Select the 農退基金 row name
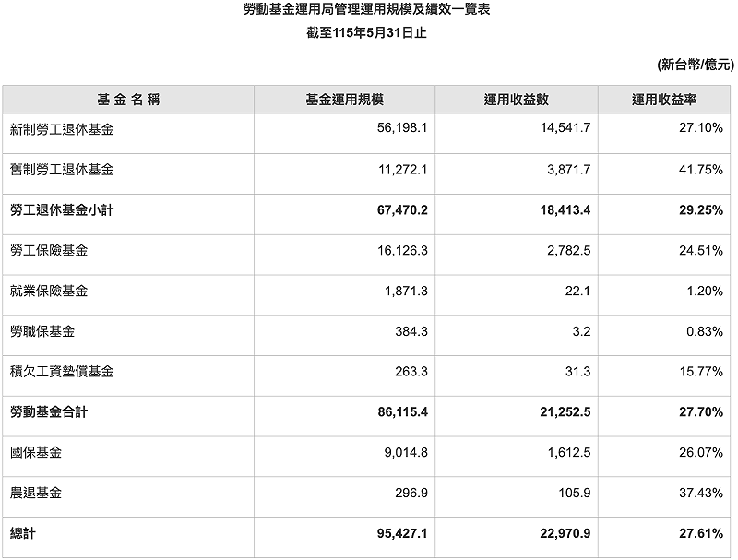Viewport: 738px width, 560px height. (36, 494)
